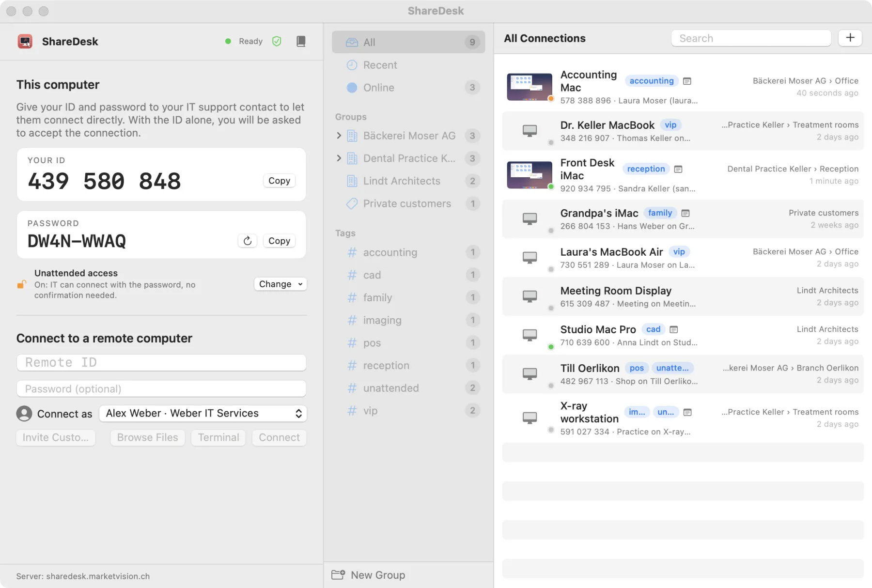Filter by Online connections
The height and width of the screenshot is (588, 872).
click(x=408, y=88)
